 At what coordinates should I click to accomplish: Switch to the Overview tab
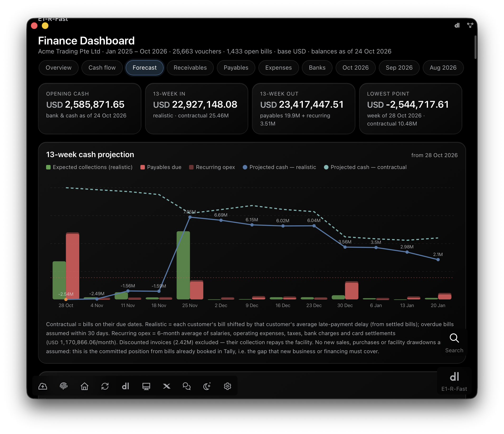[x=59, y=68]
